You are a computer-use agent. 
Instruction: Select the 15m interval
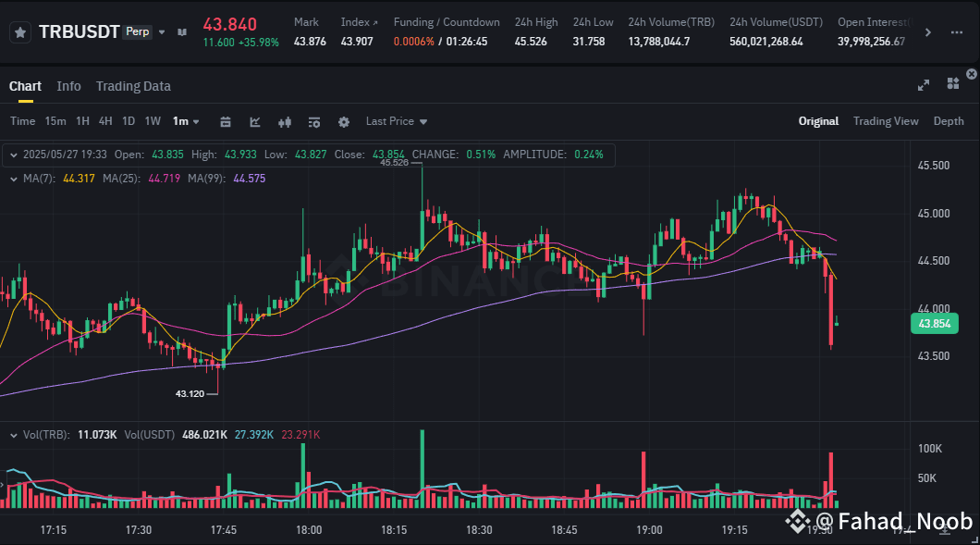tap(55, 121)
